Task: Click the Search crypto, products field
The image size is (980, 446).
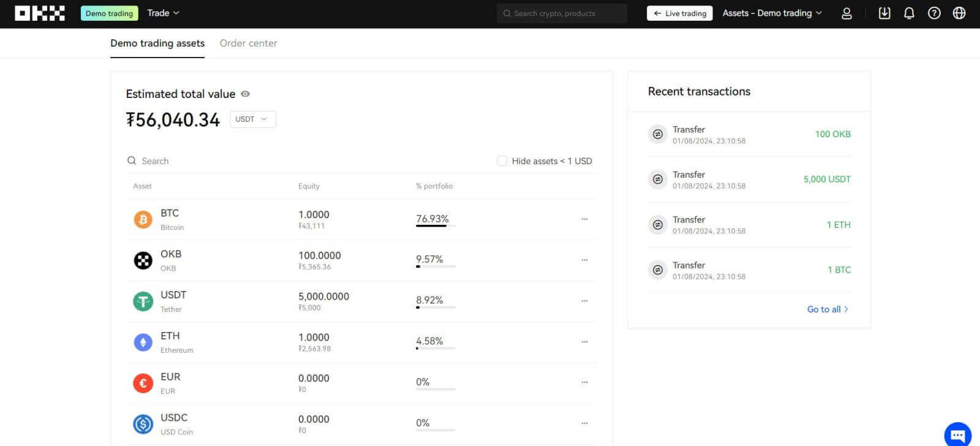Action: click(x=562, y=13)
